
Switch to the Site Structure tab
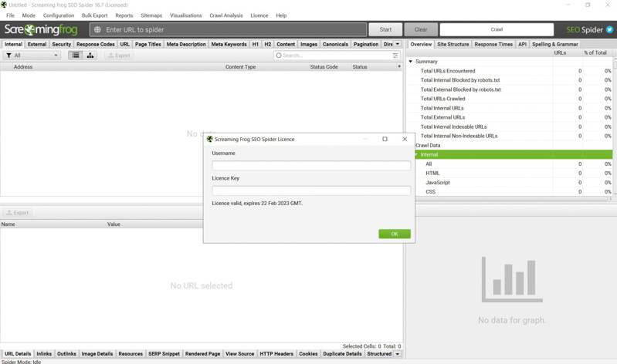point(453,45)
